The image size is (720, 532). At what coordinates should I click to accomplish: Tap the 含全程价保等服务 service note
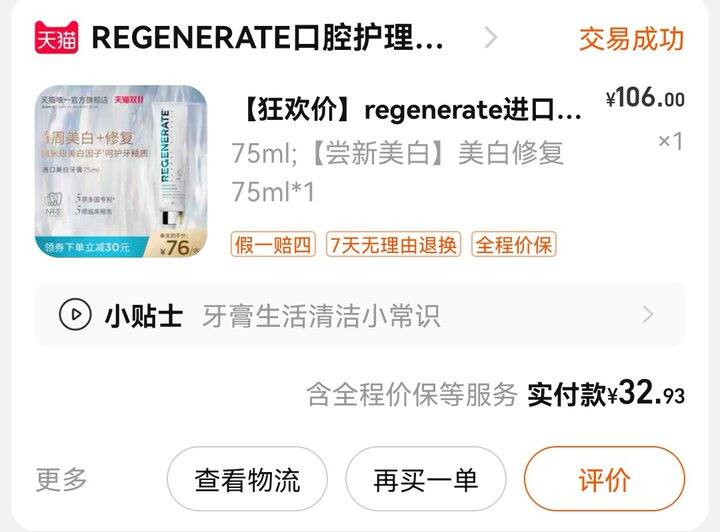pyautogui.click(x=412, y=394)
